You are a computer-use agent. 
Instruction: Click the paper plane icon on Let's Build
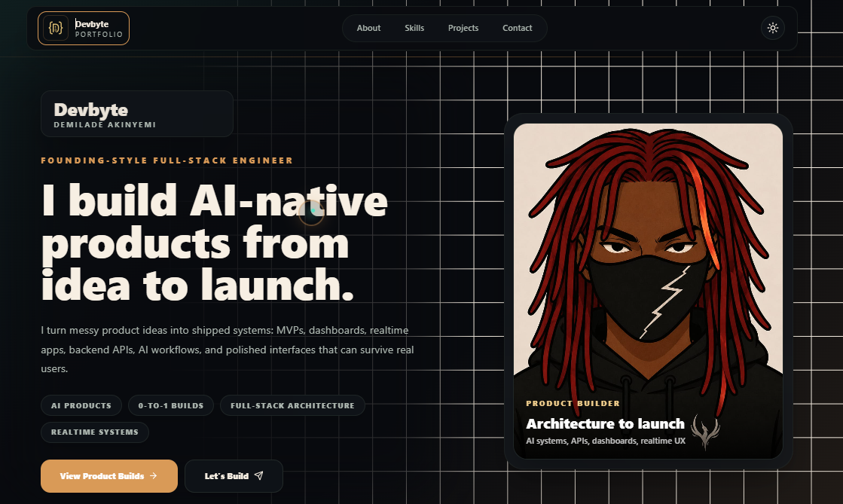(x=258, y=475)
